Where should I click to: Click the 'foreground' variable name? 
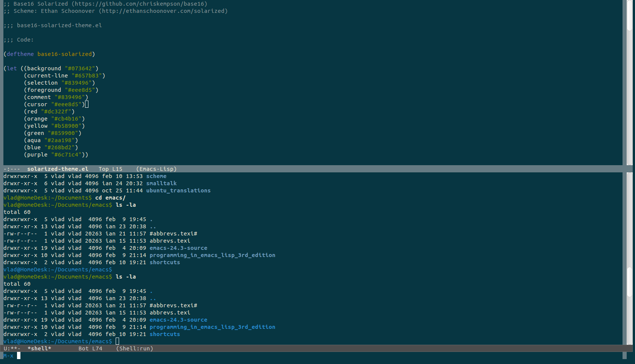tap(44, 90)
